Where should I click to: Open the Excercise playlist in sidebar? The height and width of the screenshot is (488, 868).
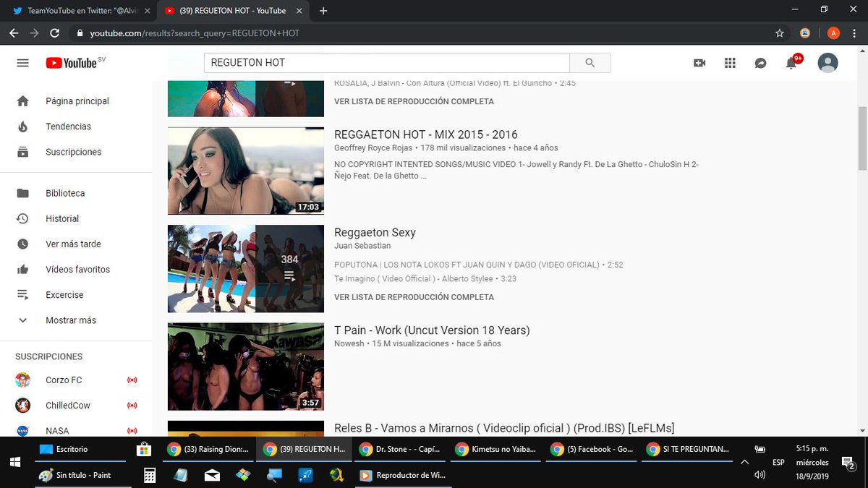pos(77,295)
